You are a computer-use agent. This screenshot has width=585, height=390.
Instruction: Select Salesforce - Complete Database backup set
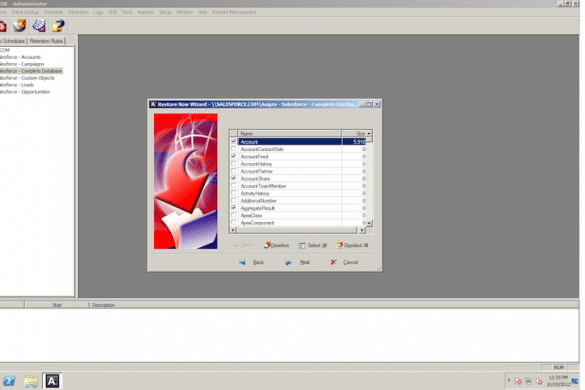click(31, 71)
